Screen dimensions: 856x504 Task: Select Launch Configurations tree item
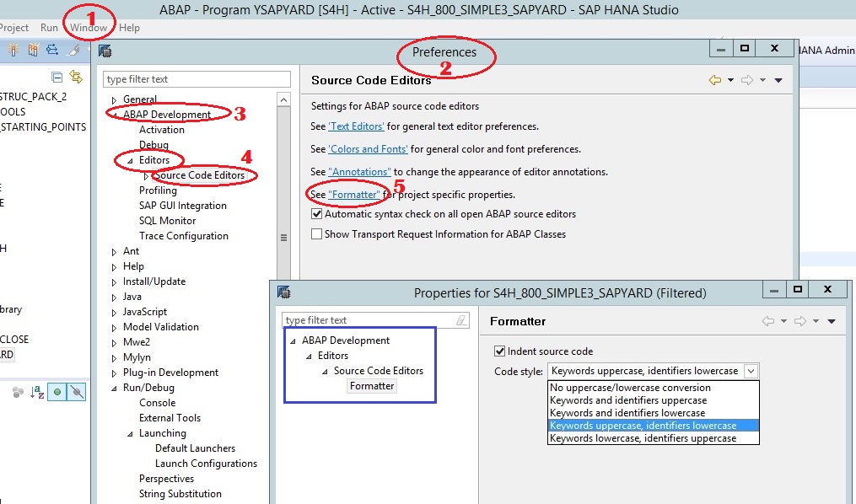[206, 464]
